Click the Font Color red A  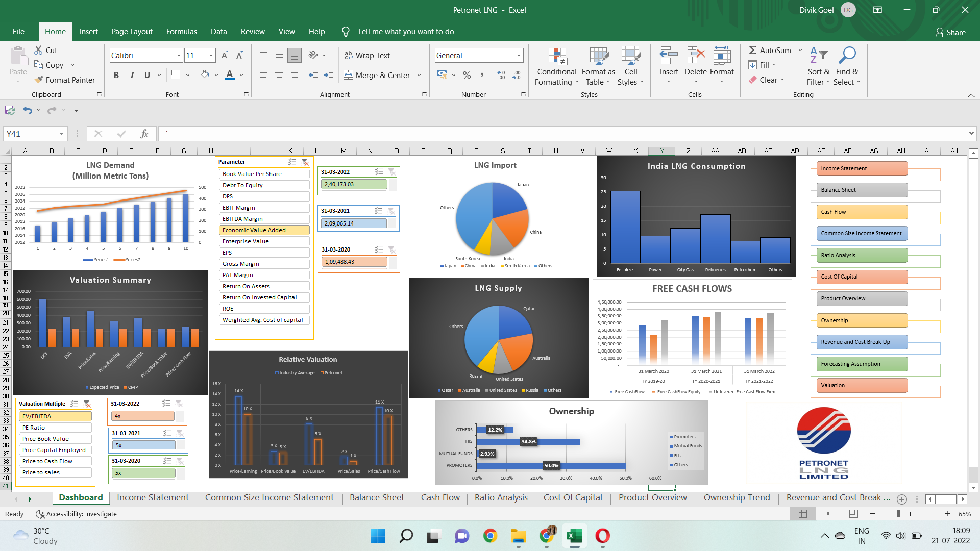pyautogui.click(x=230, y=75)
